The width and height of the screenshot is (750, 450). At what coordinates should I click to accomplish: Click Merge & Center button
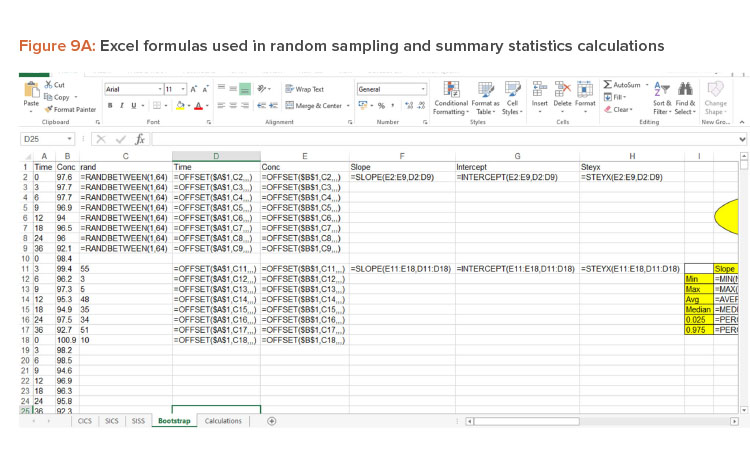pyautogui.click(x=314, y=106)
